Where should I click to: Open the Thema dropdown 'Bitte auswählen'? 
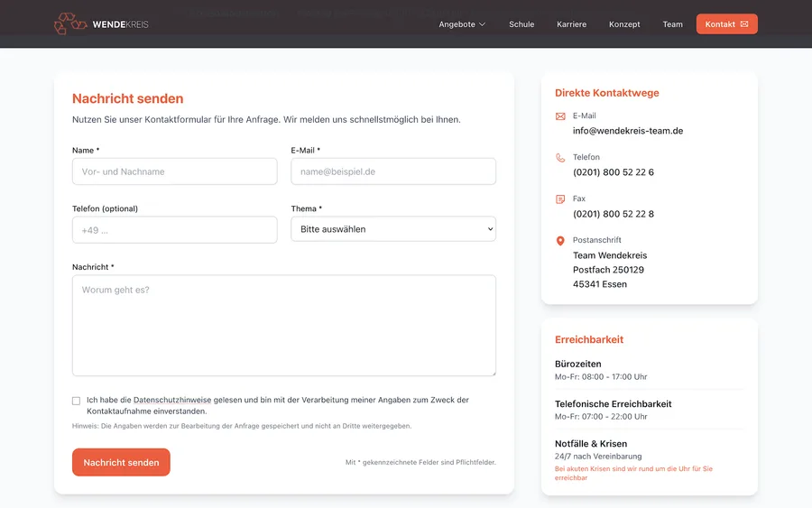pos(393,229)
